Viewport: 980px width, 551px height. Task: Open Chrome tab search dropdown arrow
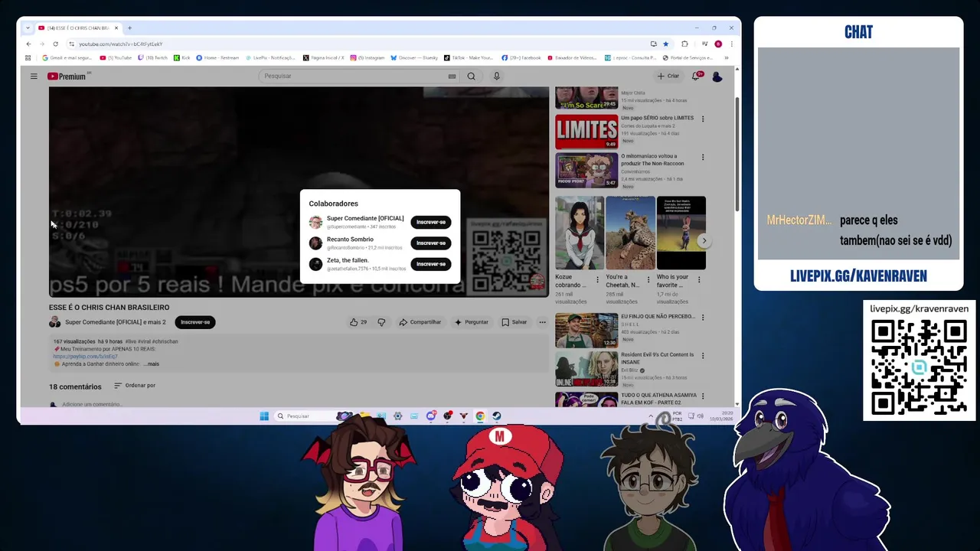pyautogui.click(x=28, y=28)
